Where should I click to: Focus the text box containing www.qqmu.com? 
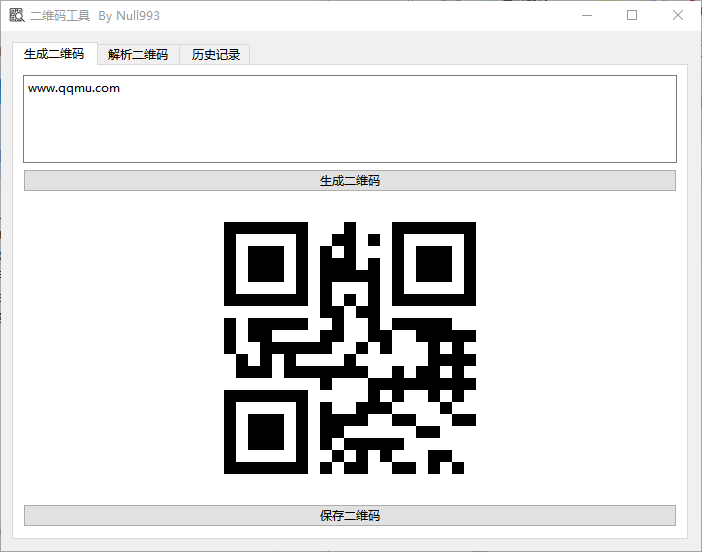tap(350, 119)
